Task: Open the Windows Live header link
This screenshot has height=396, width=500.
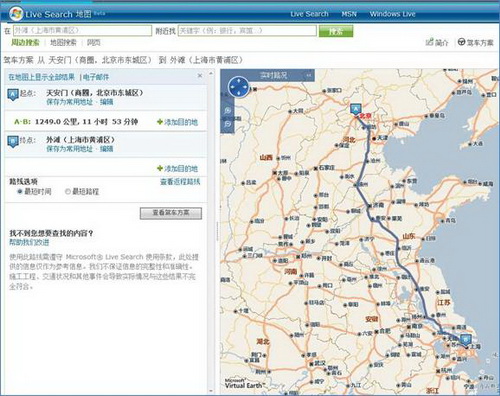Action: 392,14
